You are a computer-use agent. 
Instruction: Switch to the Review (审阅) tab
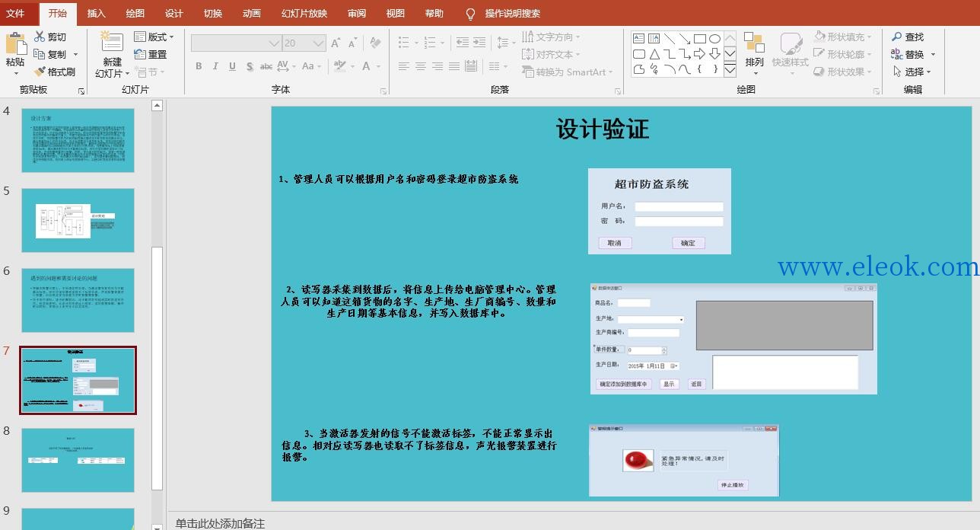click(356, 13)
